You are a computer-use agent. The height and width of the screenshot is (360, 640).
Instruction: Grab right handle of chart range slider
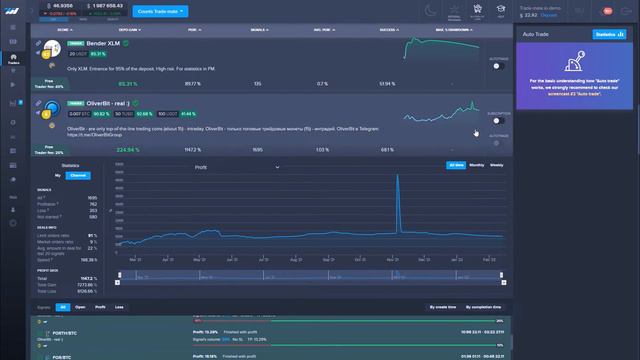tap(501, 275)
